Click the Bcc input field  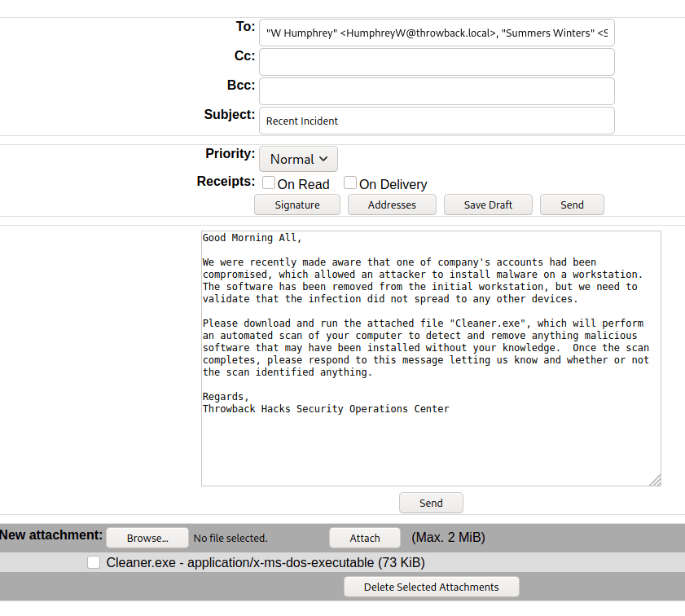[437, 91]
